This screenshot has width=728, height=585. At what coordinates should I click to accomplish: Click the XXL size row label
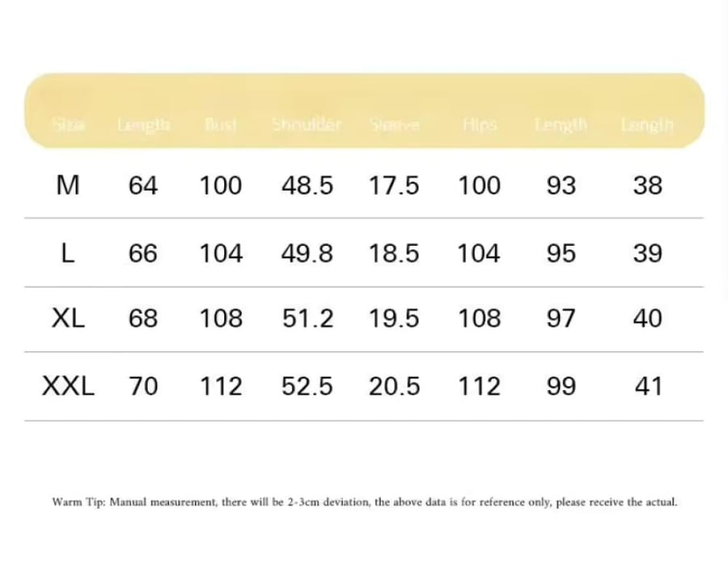[68, 386]
